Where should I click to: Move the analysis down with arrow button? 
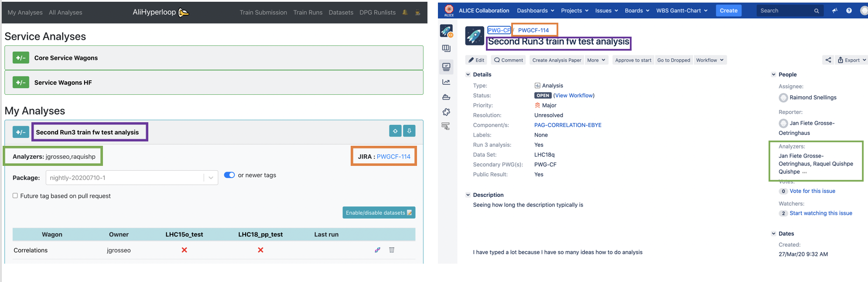pyautogui.click(x=409, y=131)
